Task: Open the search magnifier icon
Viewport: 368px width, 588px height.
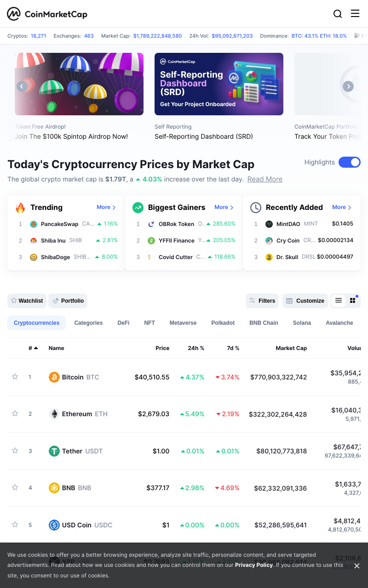Action: pyautogui.click(x=338, y=14)
